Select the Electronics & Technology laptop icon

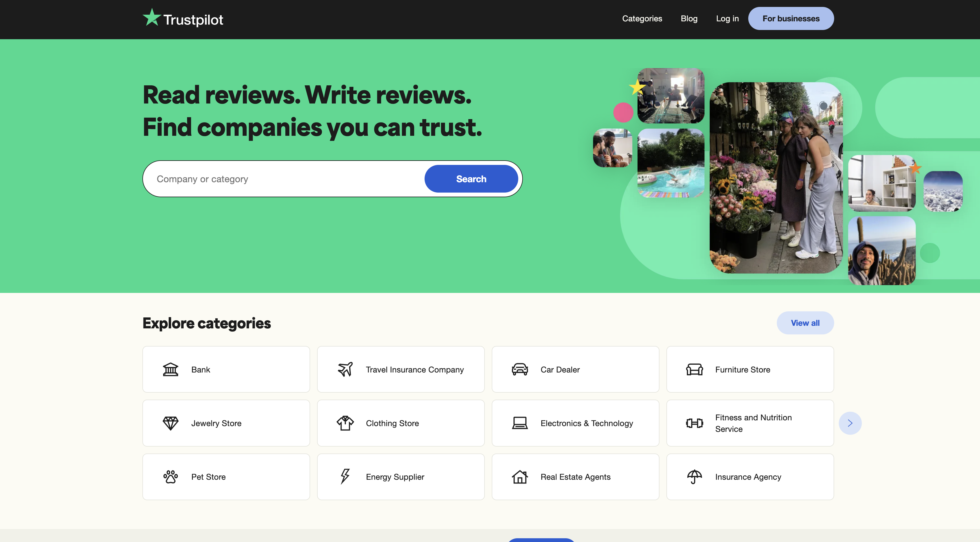[x=520, y=423]
